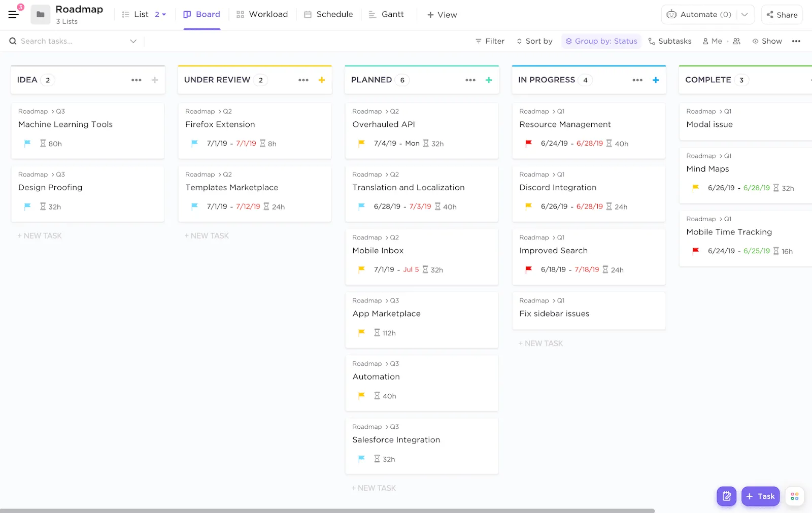Click + NEW TASK under UNDER REVIEW
Image resolution: width=812 pixels, height=513 pixels.
207,236
